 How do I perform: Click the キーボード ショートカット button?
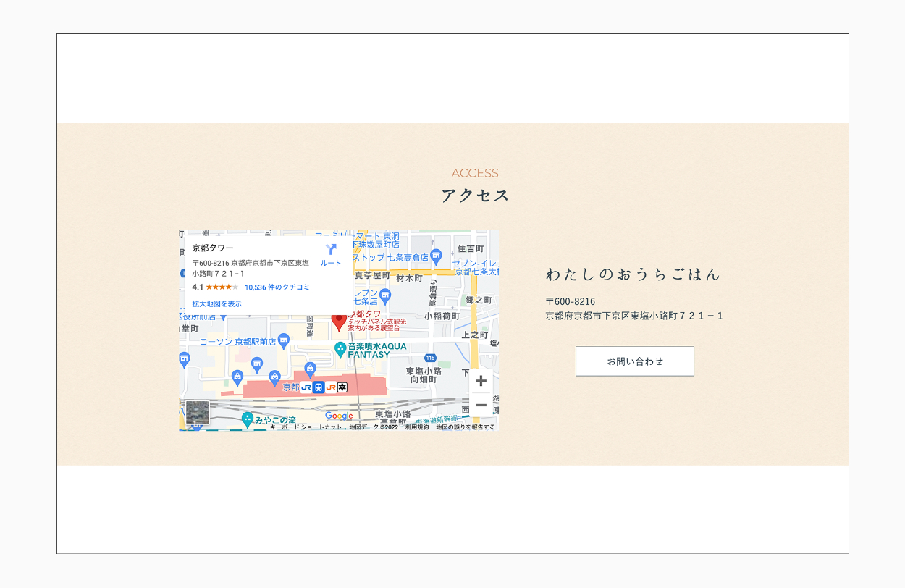tap(306, 427)
